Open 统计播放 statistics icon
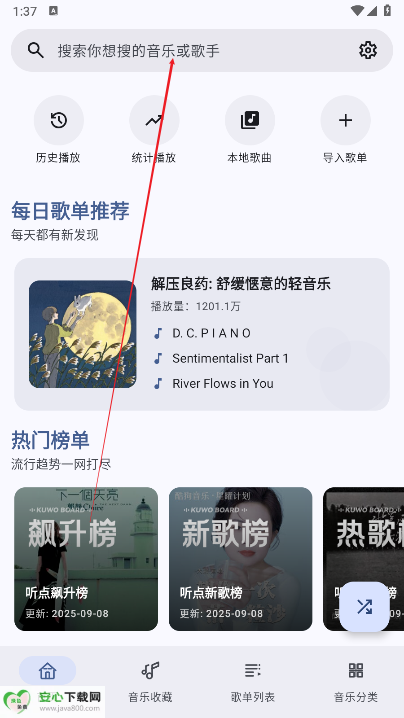The height and width of the screenshot is (718, 404). pyautogui.click(x=154, y=120)
